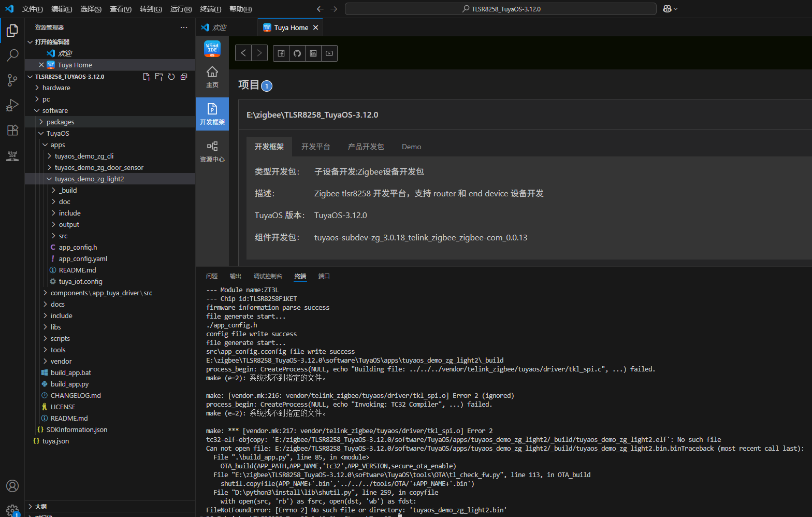Open the Source Control view
Image resolution: width=812 pixels, height=517 pixels.
pos(12,80)
